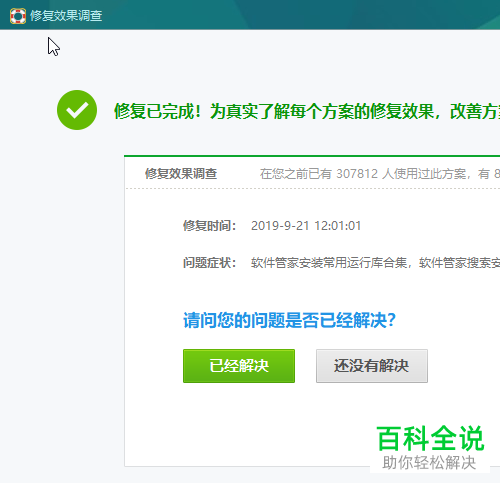
Task: Click the gray 还没有解决 button
Action: point(372,366)
